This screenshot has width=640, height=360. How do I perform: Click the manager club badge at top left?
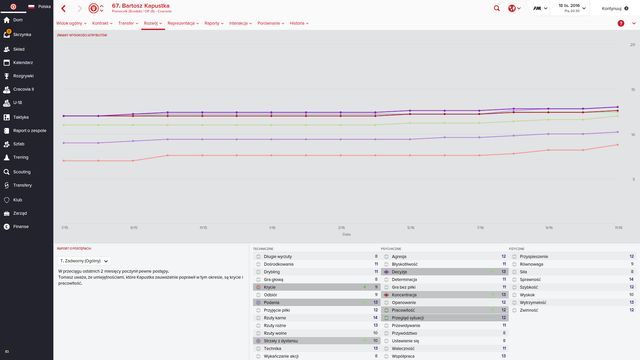(x=13, y=7)
